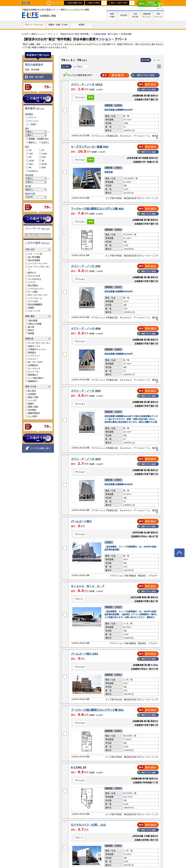Open the マイサーチ clock icon link

(55, 3)
